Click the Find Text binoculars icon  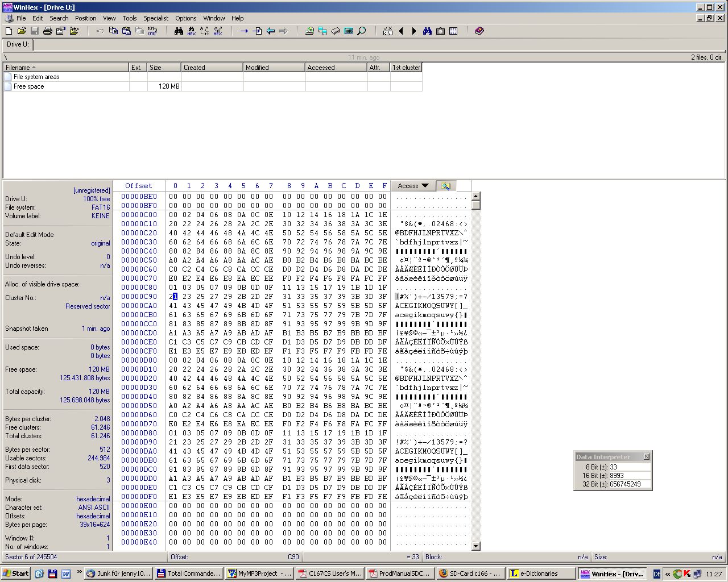pyautogui.click(x=179, y=31)
